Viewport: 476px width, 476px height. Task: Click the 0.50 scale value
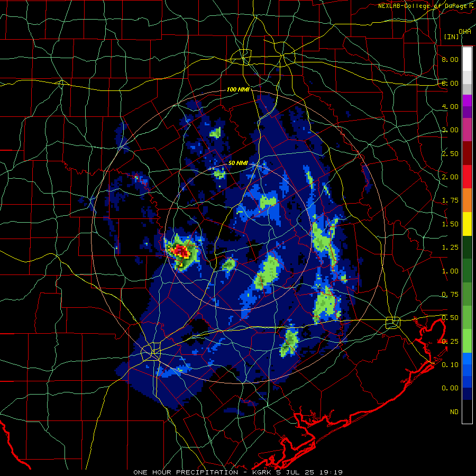[450, 318]
